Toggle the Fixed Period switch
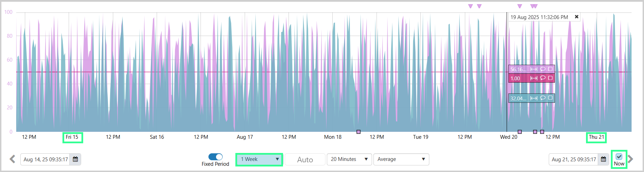Image resolution: width=644 pixels, height=172 pixels. tap(215, 157)
